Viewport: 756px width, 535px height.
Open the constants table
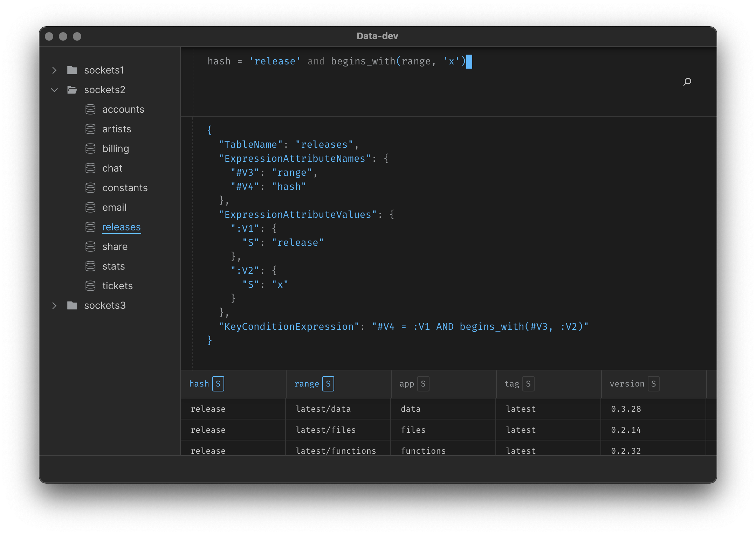coord(125,188)
